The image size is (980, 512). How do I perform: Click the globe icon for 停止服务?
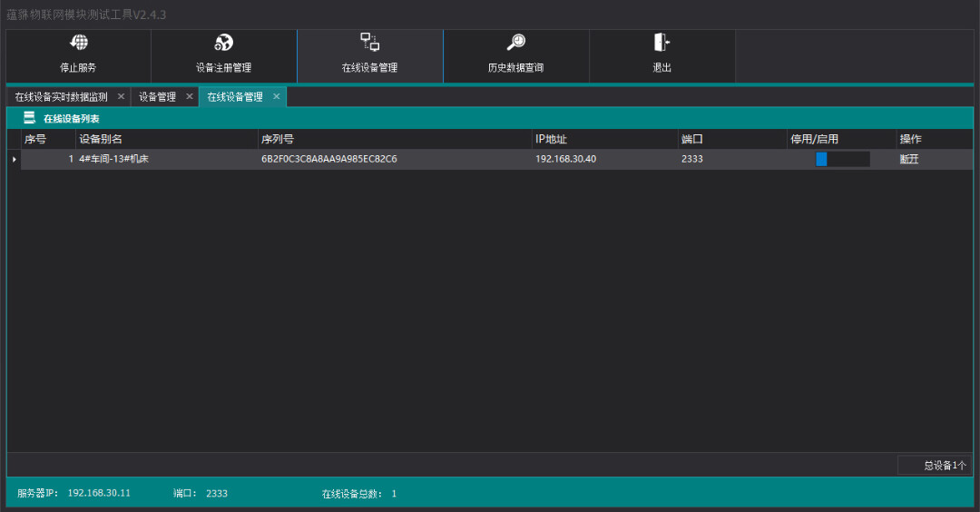coord(79,43)
